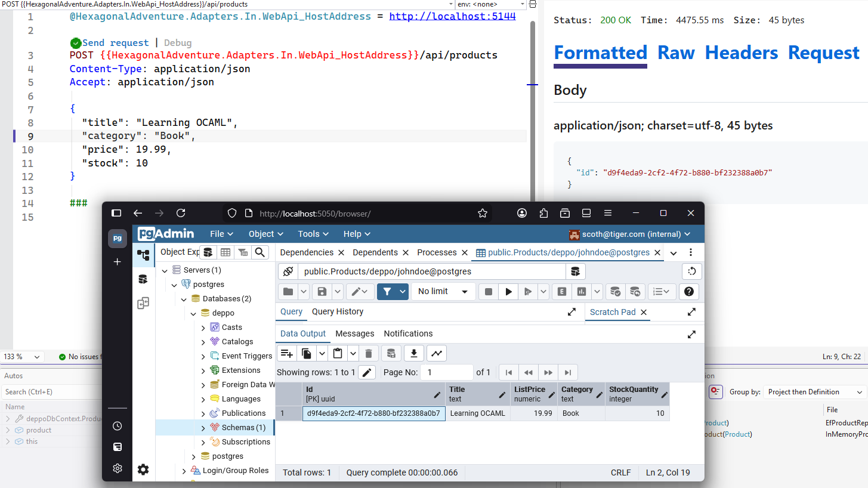Click the Firefox bookmark star icon

pyautogui.click(x=483, y=213)
